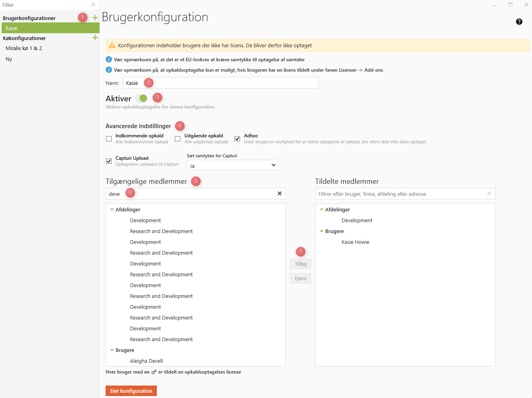This screenshot has height=398, width=532.
Task: Open the Miralix kø 1 & 2 configuration
Action: tap(24, 48)
